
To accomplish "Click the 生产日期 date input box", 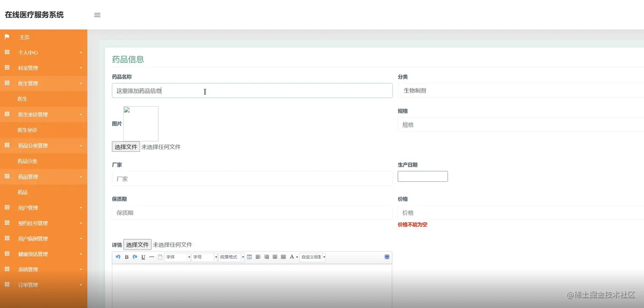I will pos(423,176).
